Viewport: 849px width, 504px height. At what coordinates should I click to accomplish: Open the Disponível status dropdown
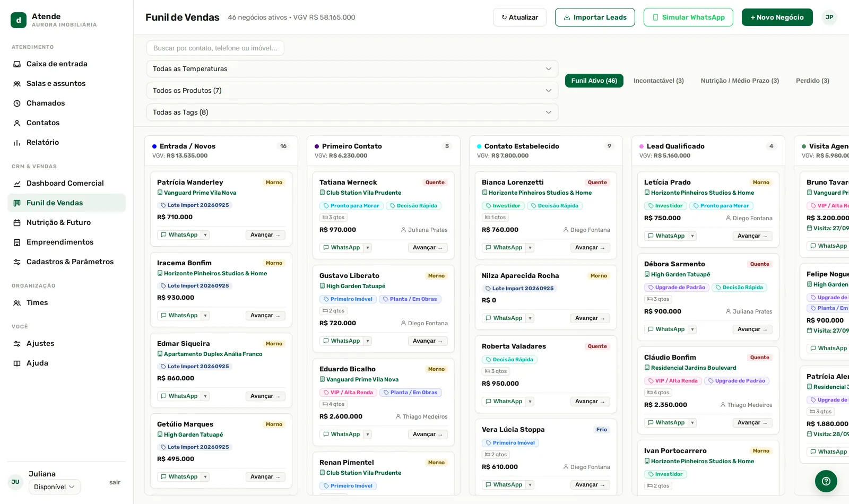point(55,487)
